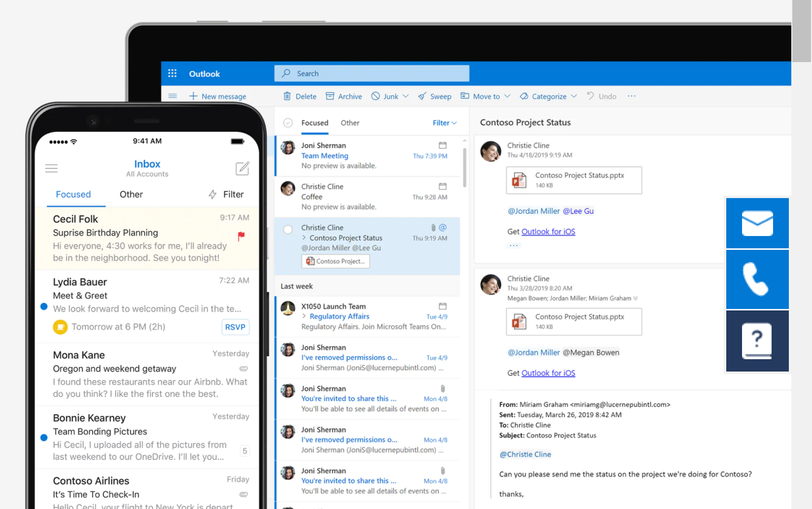Viewport: 812px width, 509px height.
Task: Open the more options ellipsis in toolbar
Action: pos(631,96)
